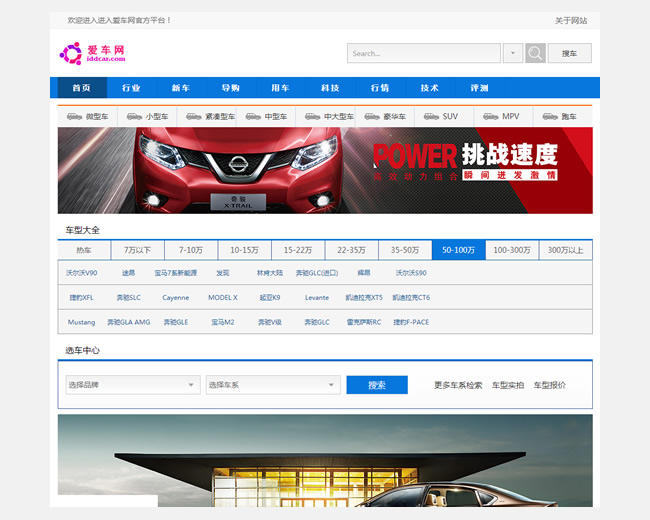Image resolution: width=650 pixels, height=520 pixels.
Task: Open the 科技 navigation item
Action: [330, 87]
